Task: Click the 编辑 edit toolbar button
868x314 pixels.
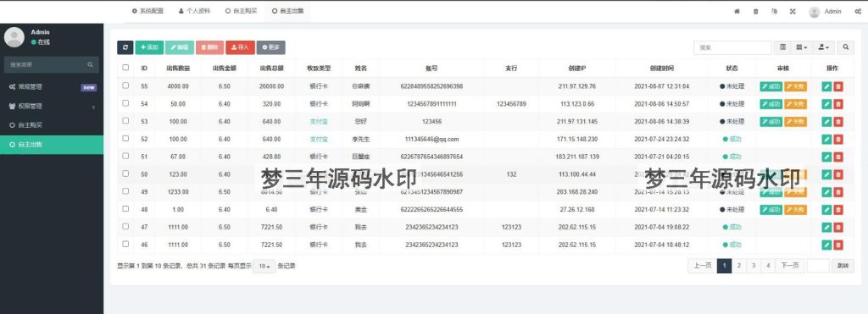Action: pos(180,47)
